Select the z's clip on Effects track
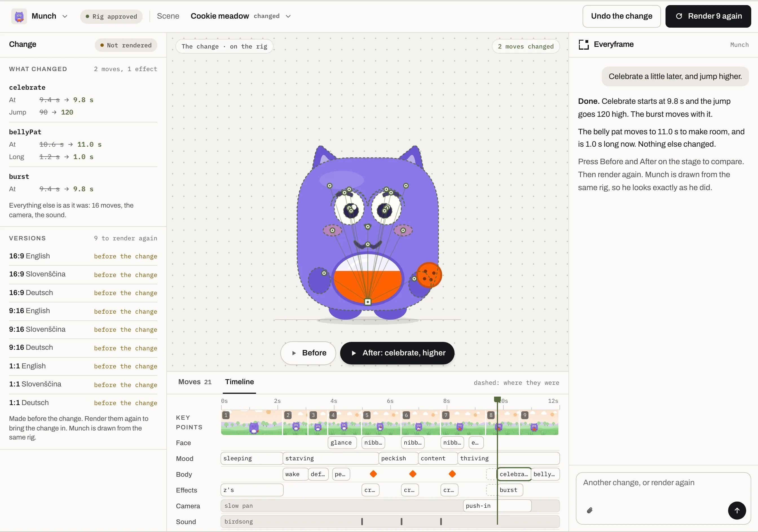Viewport: 758px width, 532px height. pos(252,490)
